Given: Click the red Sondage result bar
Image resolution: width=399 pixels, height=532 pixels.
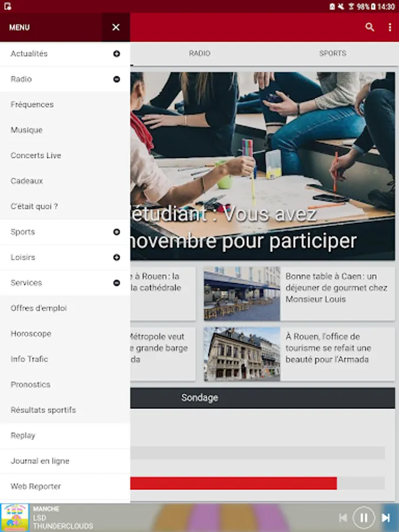Looking at the screenshot, I should [233, 483].
